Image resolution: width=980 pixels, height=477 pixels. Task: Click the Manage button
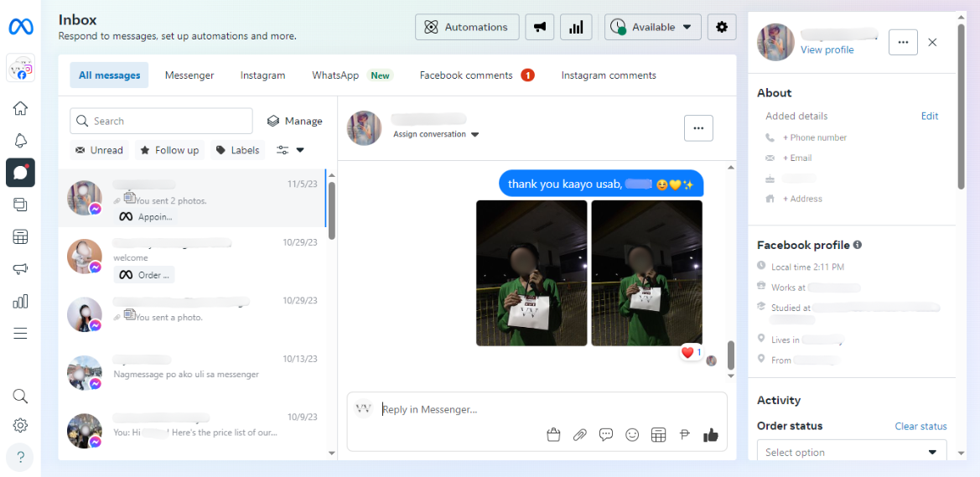point(294,122)
